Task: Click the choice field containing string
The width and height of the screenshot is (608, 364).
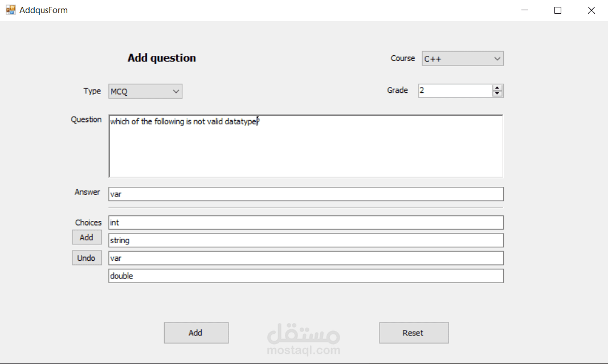Action: click(x=305, y=240)
